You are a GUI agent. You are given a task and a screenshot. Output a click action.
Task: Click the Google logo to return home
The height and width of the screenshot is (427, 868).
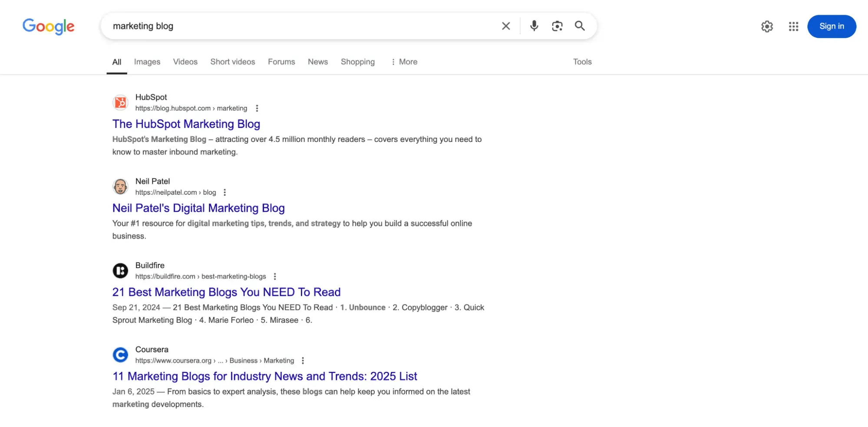pos(48,26)
